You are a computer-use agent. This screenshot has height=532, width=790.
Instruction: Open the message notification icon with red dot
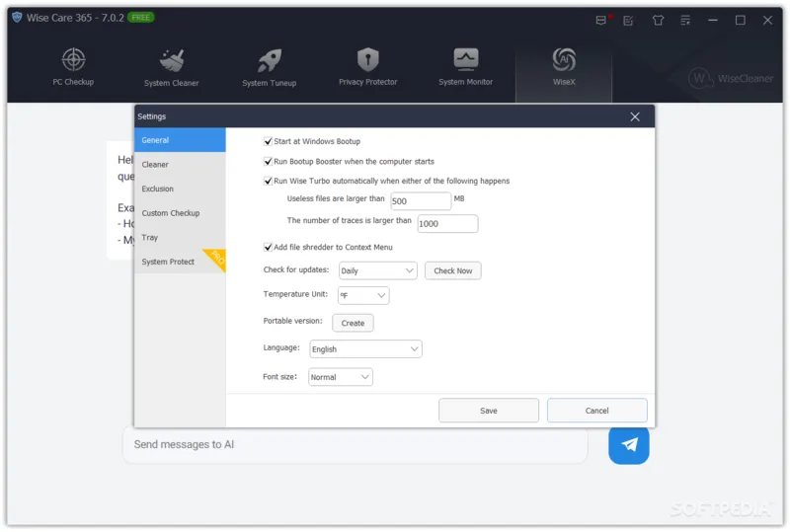[x=601, y=20]
